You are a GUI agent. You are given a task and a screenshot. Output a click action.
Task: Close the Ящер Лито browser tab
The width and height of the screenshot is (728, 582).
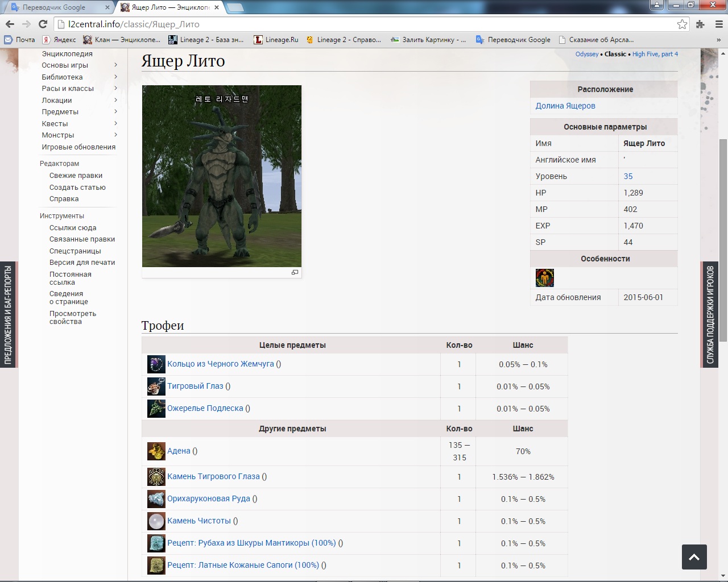[x=217, y=7]
